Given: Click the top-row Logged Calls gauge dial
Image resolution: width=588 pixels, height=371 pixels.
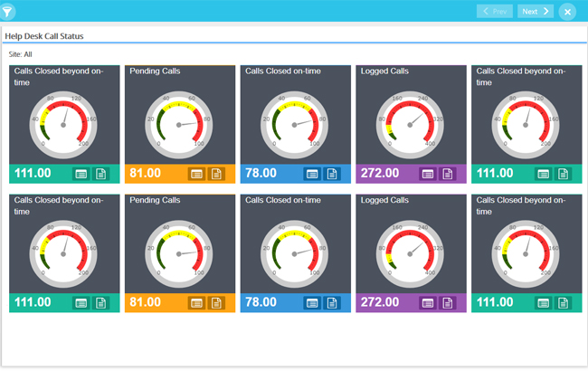Looking at the screenshot, I should tap(411, 124).
